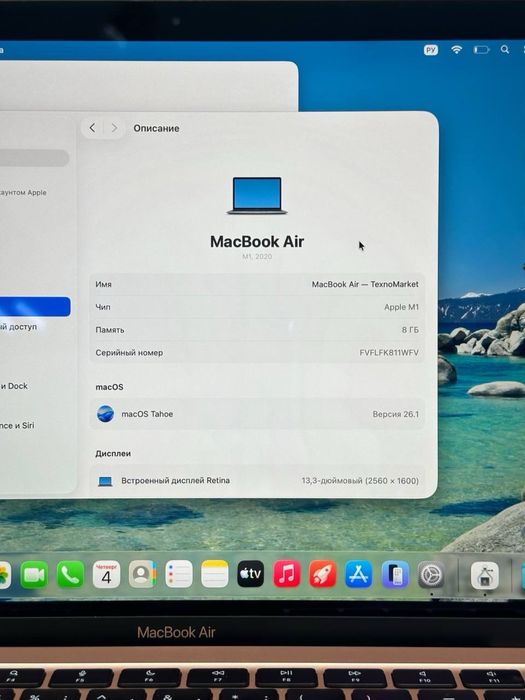Open sidebar item ending 'й доступ'
The width and height of the screenshot is (525, 700).
19,327
